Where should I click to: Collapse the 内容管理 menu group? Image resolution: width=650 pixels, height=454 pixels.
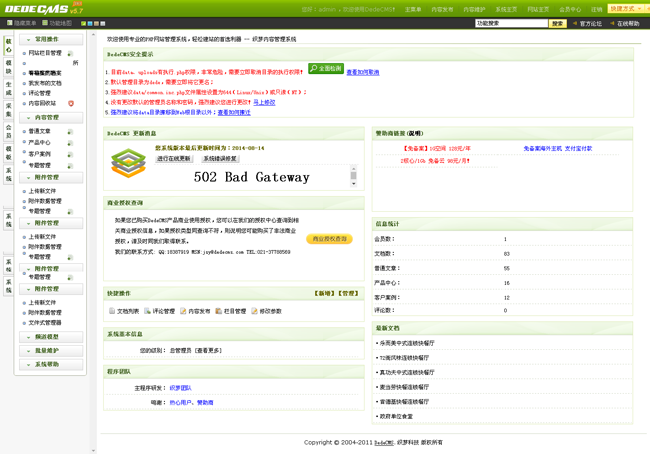coord(51,118)
